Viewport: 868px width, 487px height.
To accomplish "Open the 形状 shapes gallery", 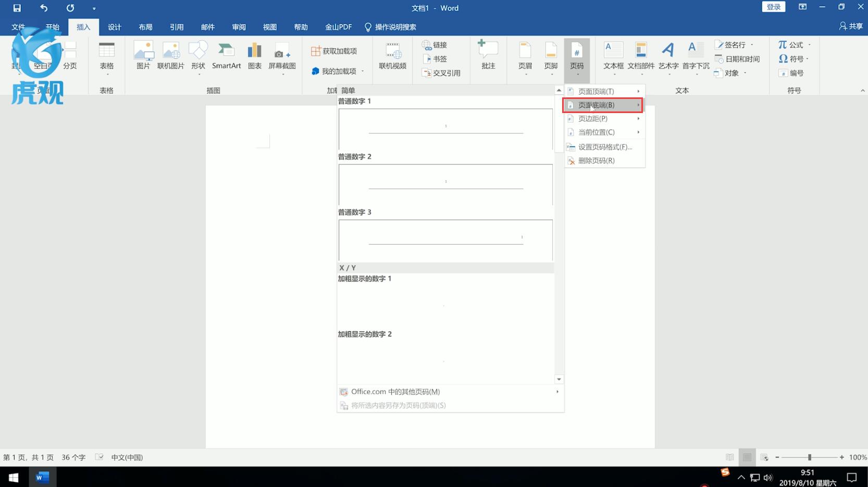I will [198, 58].
